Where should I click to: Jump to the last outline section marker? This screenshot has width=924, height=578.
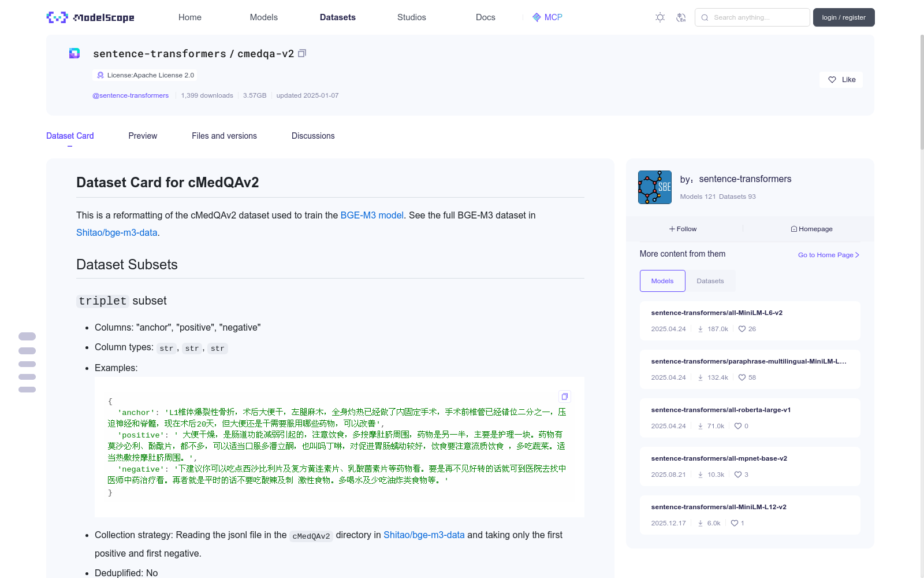pos(27,390)
